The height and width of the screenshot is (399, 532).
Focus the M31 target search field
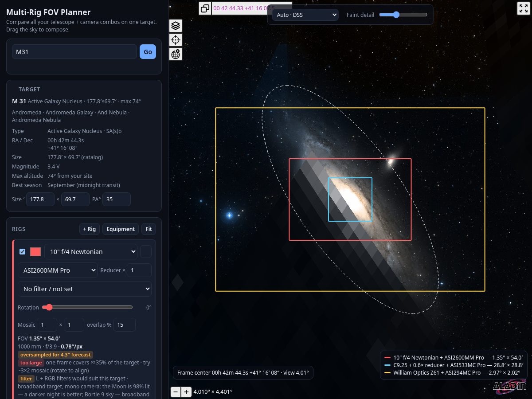click(74, 52)
